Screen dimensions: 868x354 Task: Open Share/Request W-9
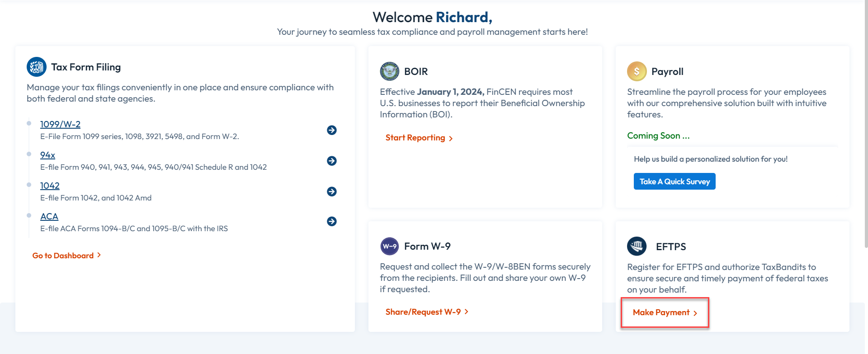point(423,312)
